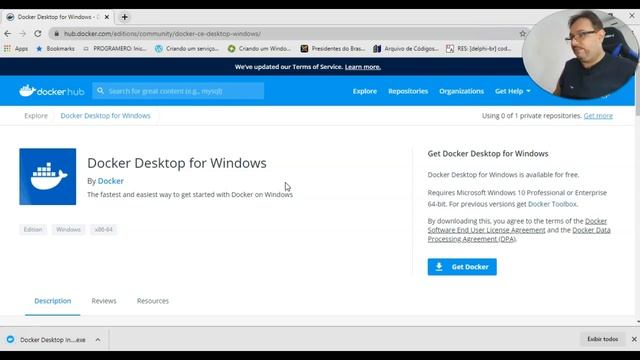640x360 pixels.
Task: Open the Bookmarks folder in bookmarks bar
Action: pyautogui.click(x=56, y=49)
